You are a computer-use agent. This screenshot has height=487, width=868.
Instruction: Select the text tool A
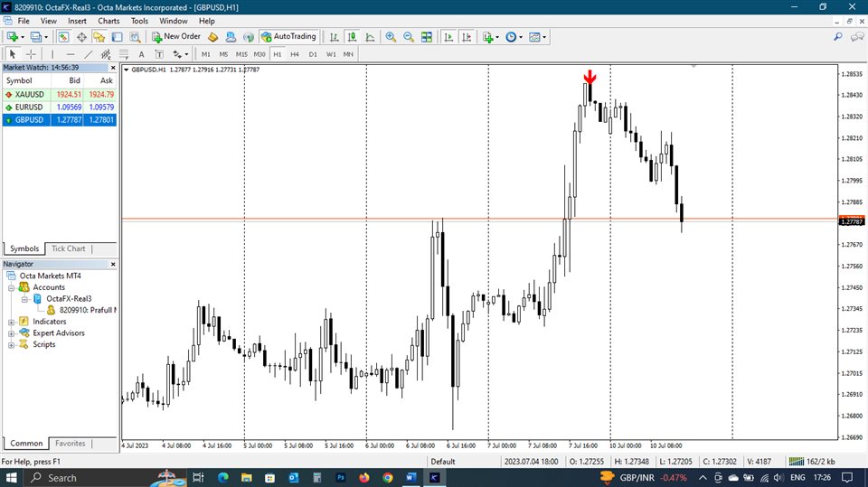tap(141, 54)
